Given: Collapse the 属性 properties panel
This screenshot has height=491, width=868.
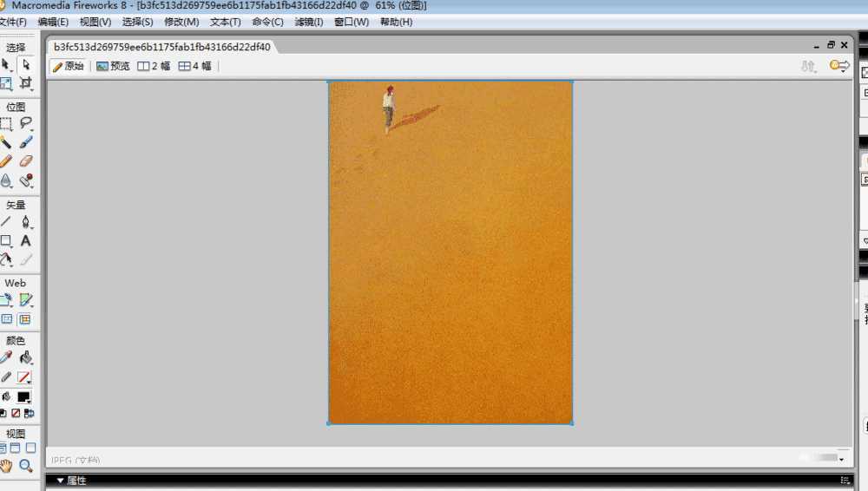Looking at the screenshot, I should (61, 481).
